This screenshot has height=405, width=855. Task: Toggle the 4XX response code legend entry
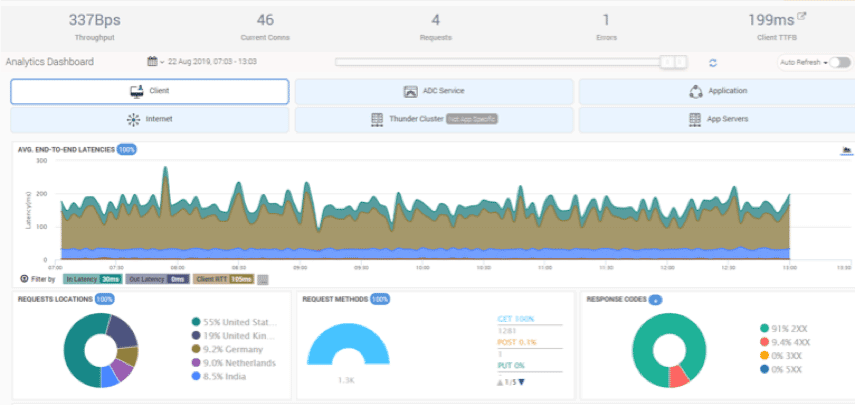coord(784,342)
